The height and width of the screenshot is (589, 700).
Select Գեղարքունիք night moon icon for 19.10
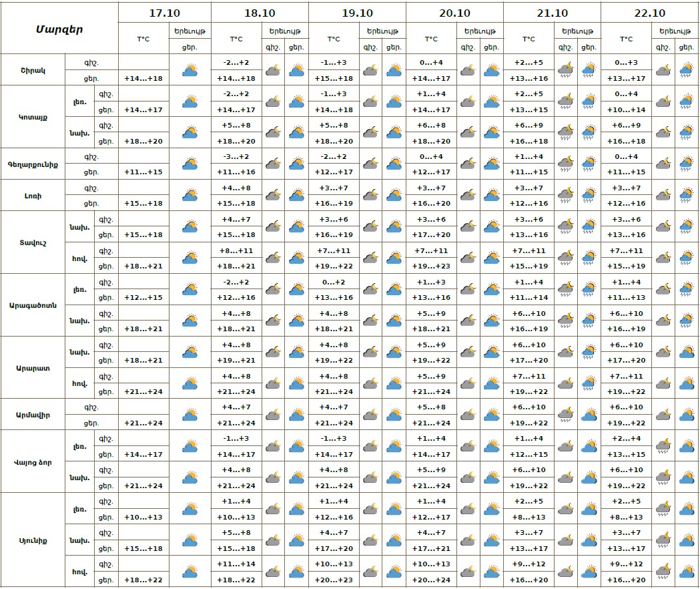(x=370, y=164)
